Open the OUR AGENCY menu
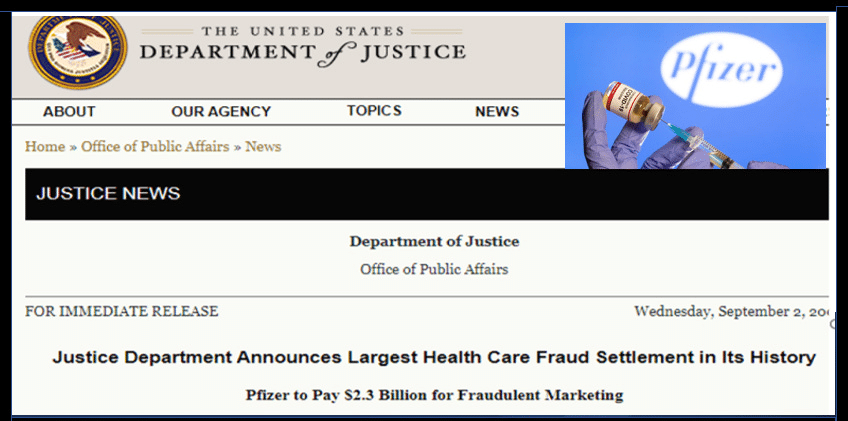The height and width of the screenshot is (421, 848). (221, 112)
